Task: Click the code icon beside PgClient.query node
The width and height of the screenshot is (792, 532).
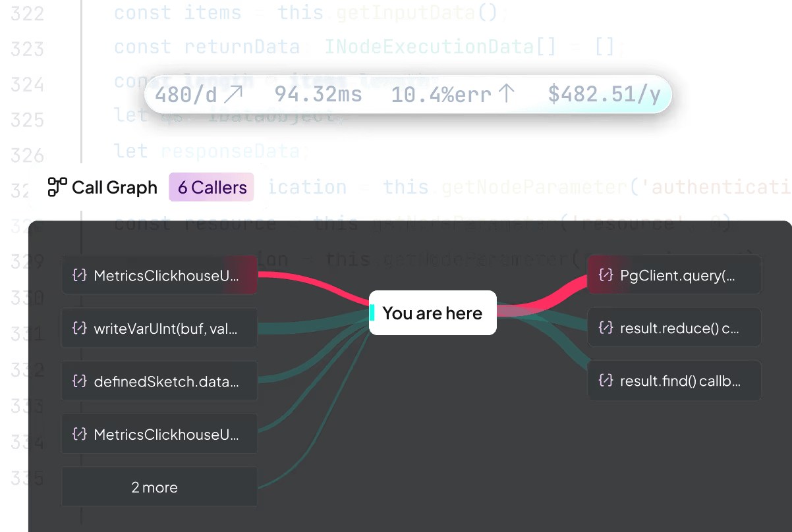Action: tap(606, 275)
